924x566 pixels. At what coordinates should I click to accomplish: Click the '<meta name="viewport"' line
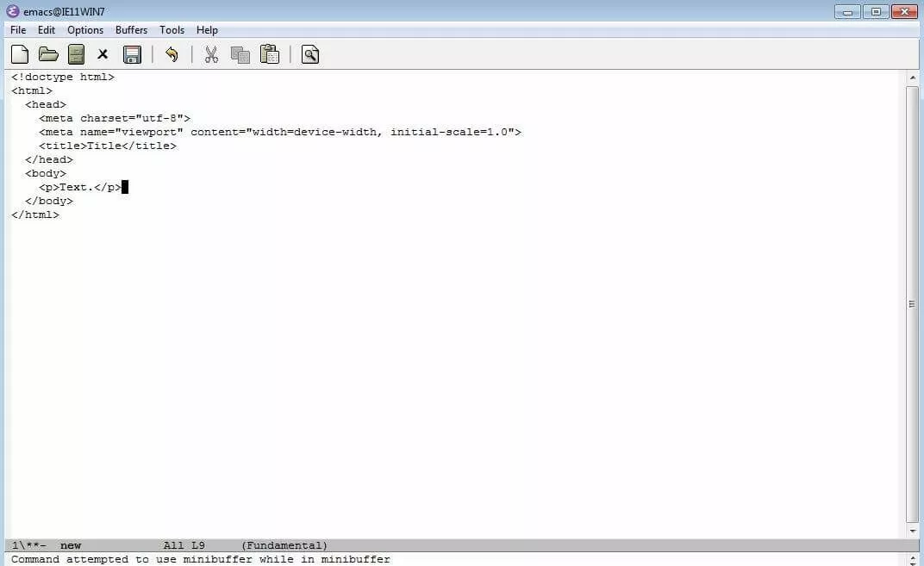[280, 132]
